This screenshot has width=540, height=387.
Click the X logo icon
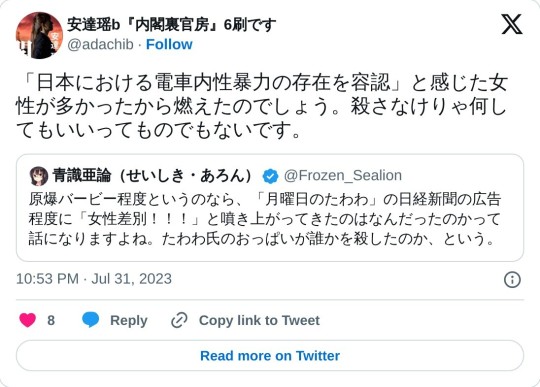pos(512,24)
